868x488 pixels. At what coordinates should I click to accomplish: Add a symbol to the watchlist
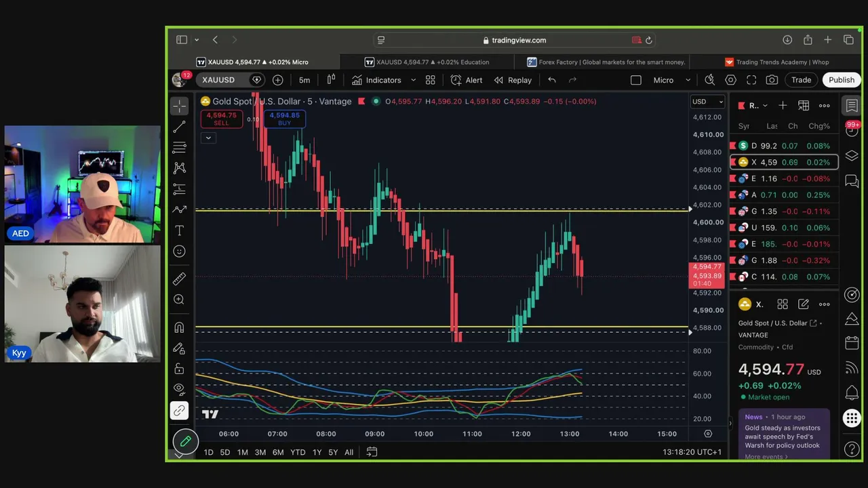(x=783, y=106)
